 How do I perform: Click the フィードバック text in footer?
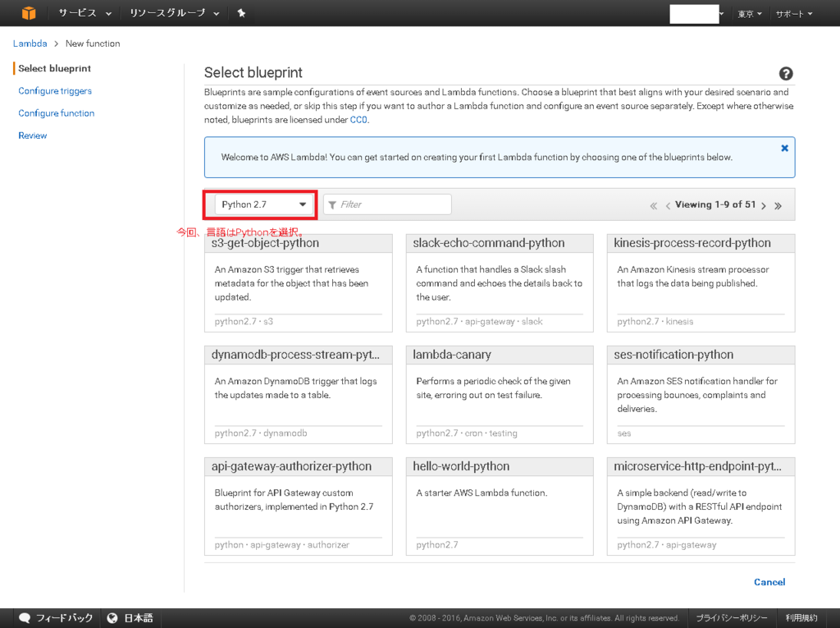64,618
